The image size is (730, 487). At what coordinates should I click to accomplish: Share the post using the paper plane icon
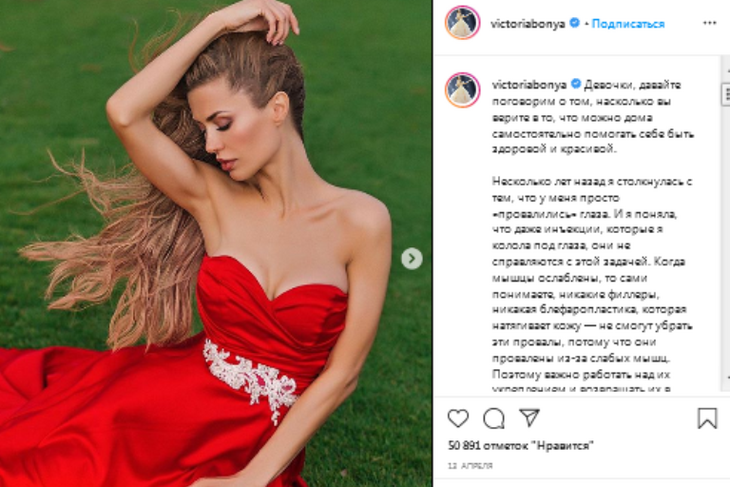point(529,418)
